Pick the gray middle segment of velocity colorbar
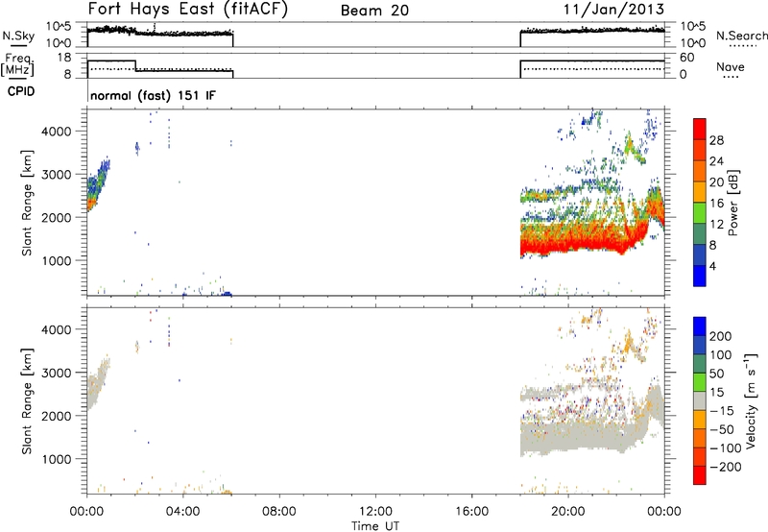The height and width of the screenshot is (532, 768). (700, 400)
